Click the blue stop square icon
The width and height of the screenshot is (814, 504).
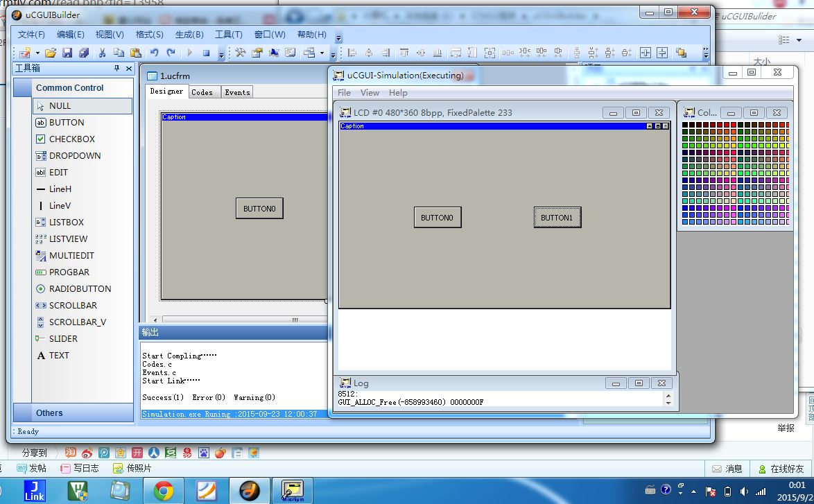206,53
